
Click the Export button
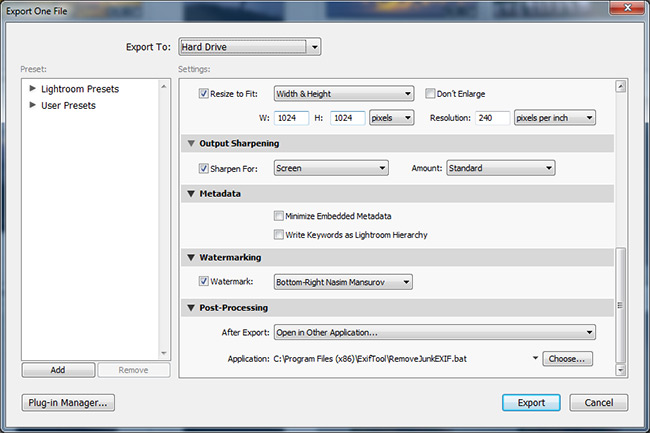531,403
